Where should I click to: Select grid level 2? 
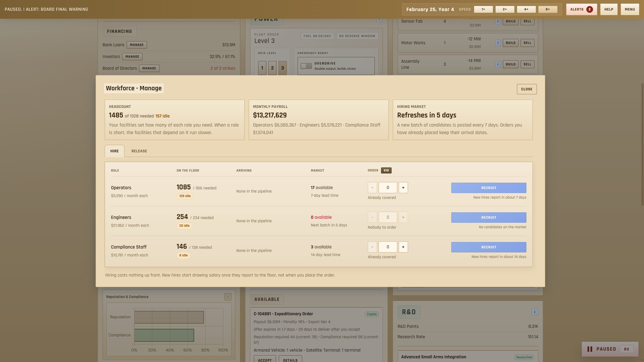click(272, 68)
